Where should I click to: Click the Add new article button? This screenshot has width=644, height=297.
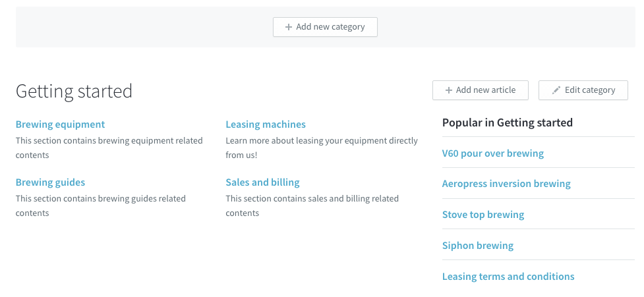tap(481, 90)
